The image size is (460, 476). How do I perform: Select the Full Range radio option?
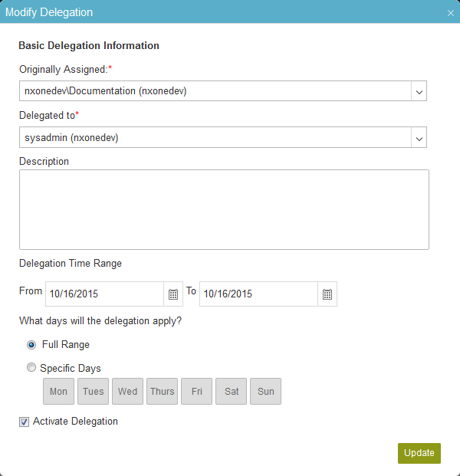[x=31, y=345]
